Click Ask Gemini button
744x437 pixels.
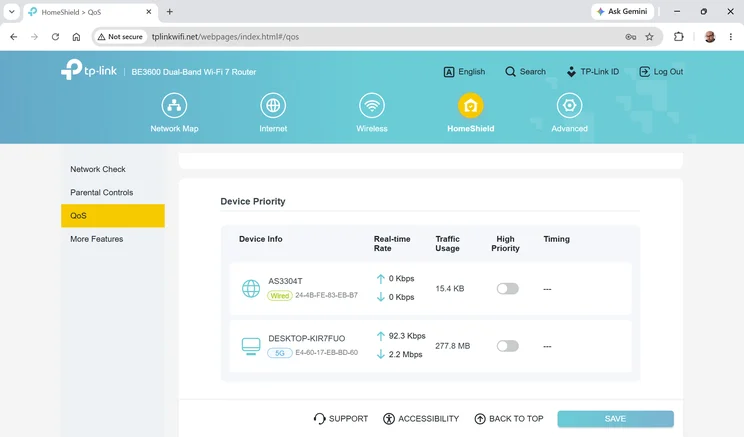[622, 11]
